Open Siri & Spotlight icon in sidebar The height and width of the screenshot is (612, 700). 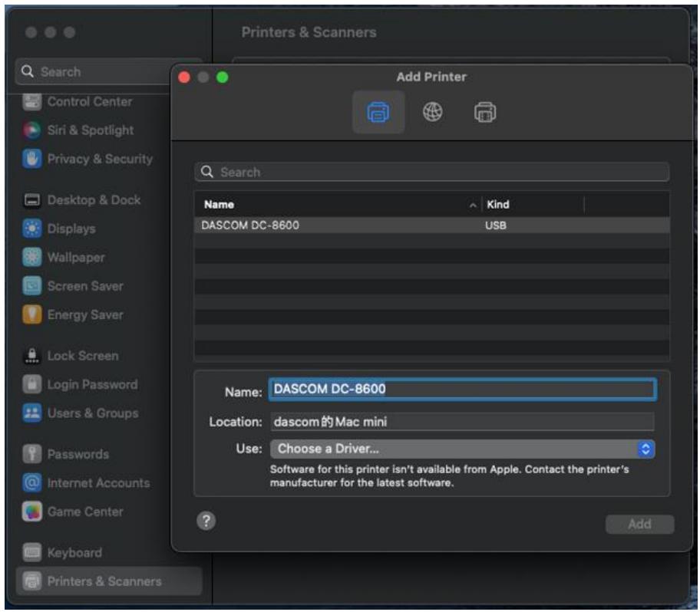[31, 130]
